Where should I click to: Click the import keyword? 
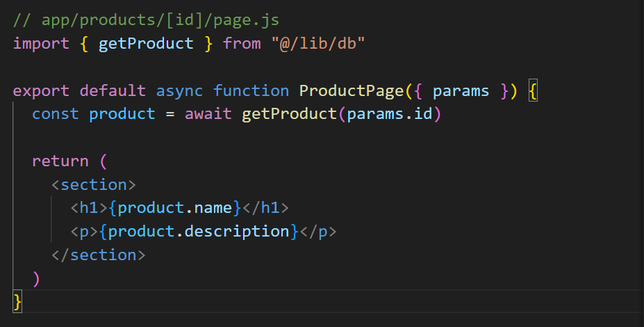pyautogui.click(x=41, y=43)
